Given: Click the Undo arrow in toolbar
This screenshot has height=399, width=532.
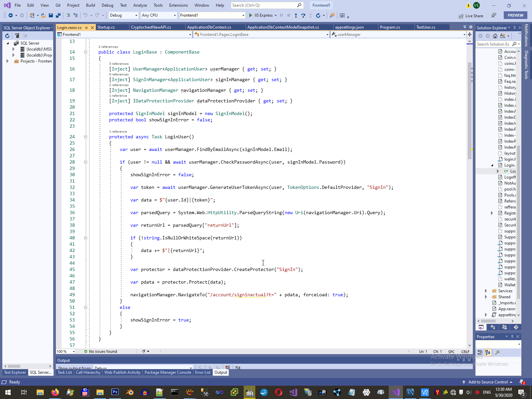Looking at the screenshot, I should pos(85,15).
